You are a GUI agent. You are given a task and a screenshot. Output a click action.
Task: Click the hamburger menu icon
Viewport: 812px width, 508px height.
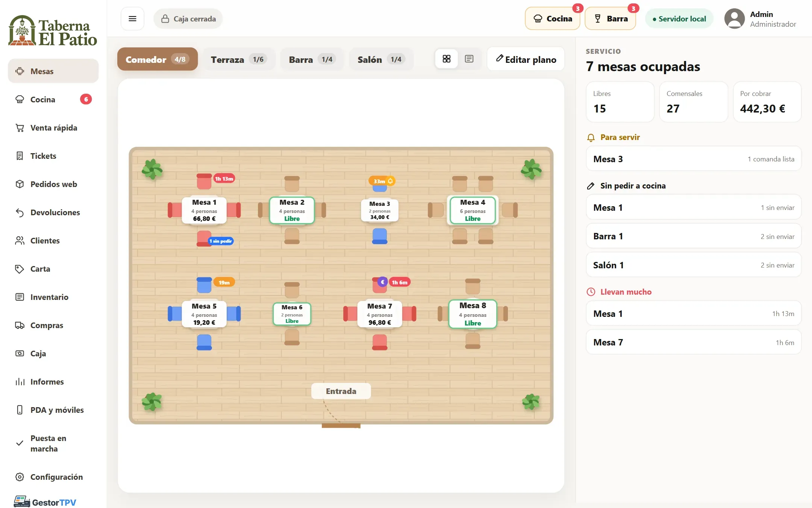tap(132, 19)
